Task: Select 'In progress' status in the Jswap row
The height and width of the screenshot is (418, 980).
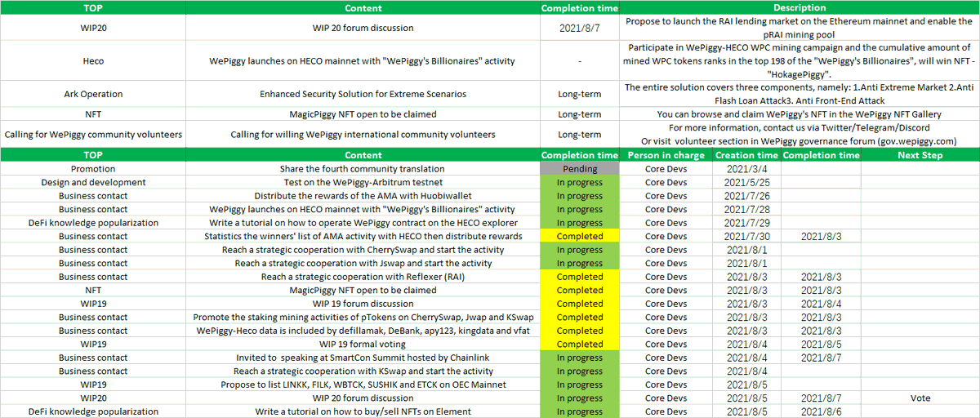Action: [580, 263]
